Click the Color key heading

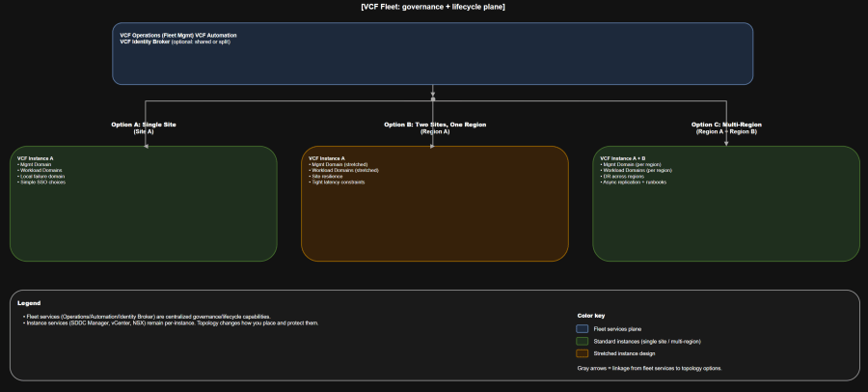click(x=591, y=316)
